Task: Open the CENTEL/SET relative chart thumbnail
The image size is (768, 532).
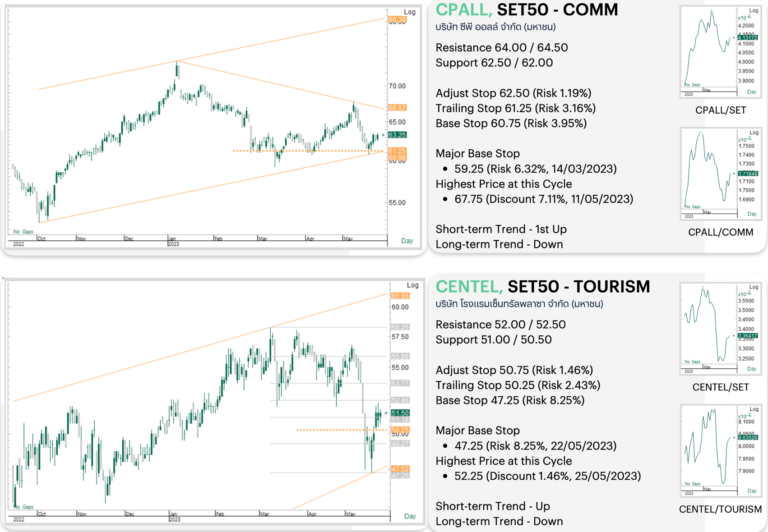Action: pyautogui.click(x=720, y=329)
